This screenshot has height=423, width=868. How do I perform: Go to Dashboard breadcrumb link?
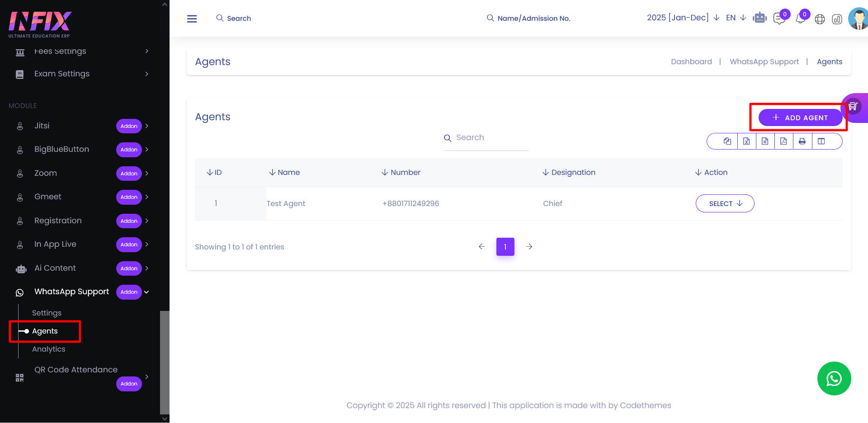click(x=691, y=61)
